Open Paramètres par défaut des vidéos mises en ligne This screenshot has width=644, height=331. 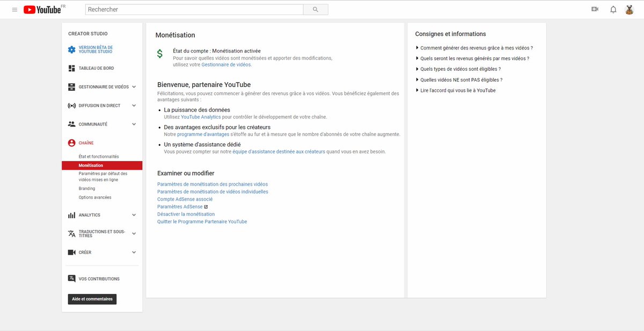click(103, 176)
